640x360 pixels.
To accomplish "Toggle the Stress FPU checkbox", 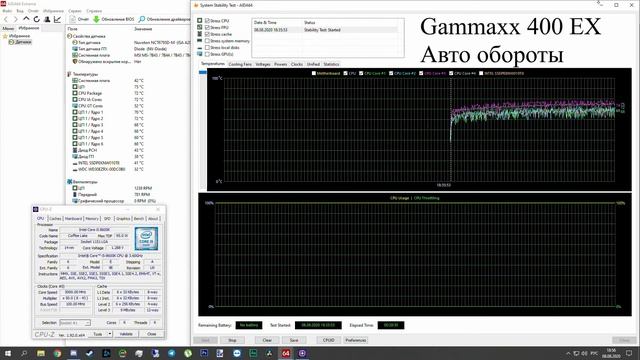I will click(x=207, y=27).
